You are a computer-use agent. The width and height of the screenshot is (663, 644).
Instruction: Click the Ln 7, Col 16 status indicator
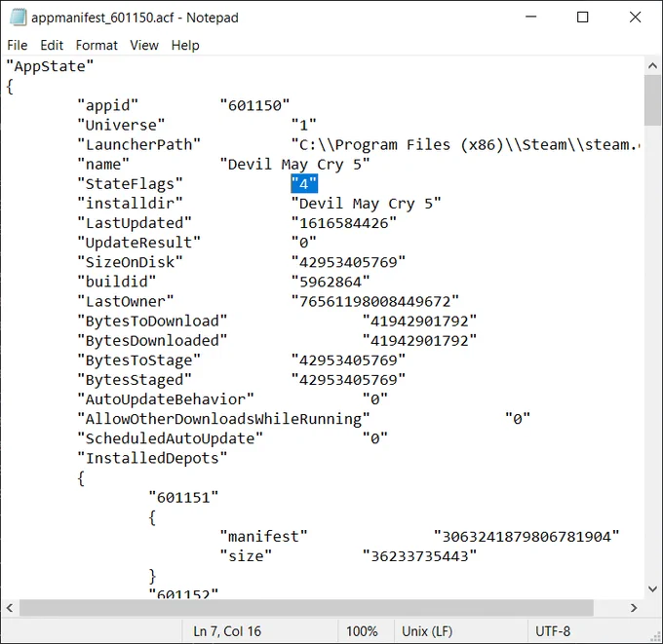pos(227,631)
